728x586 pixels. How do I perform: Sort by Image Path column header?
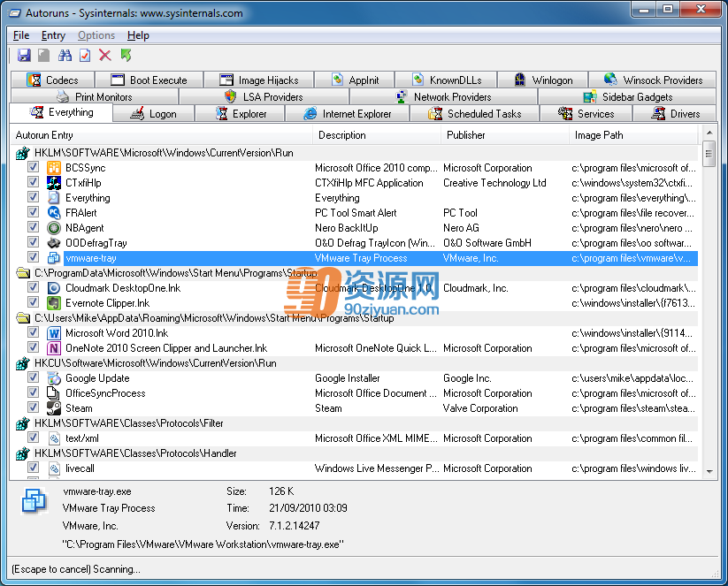click(633, 135)
